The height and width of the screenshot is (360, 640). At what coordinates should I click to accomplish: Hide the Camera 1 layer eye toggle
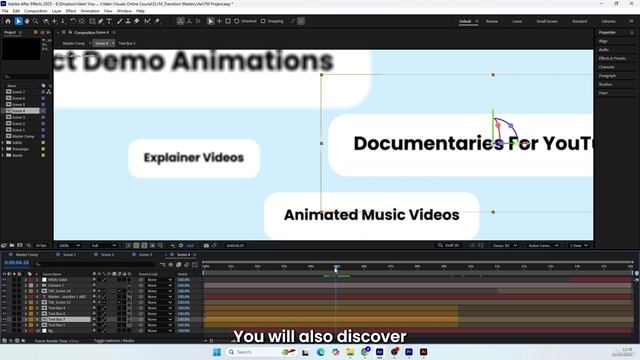(4, 285)
